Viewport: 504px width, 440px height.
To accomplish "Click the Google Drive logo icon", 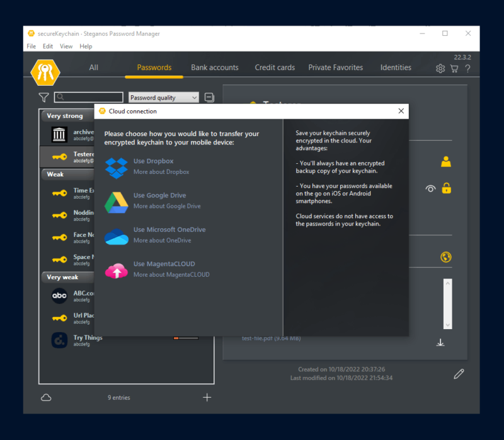I will 117,202.
